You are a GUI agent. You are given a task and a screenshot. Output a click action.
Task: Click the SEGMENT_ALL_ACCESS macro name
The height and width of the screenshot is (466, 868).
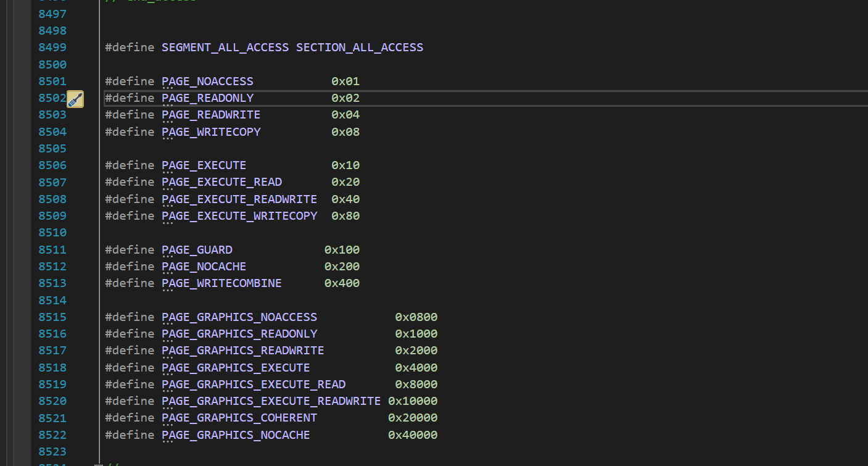coord(225,48)
